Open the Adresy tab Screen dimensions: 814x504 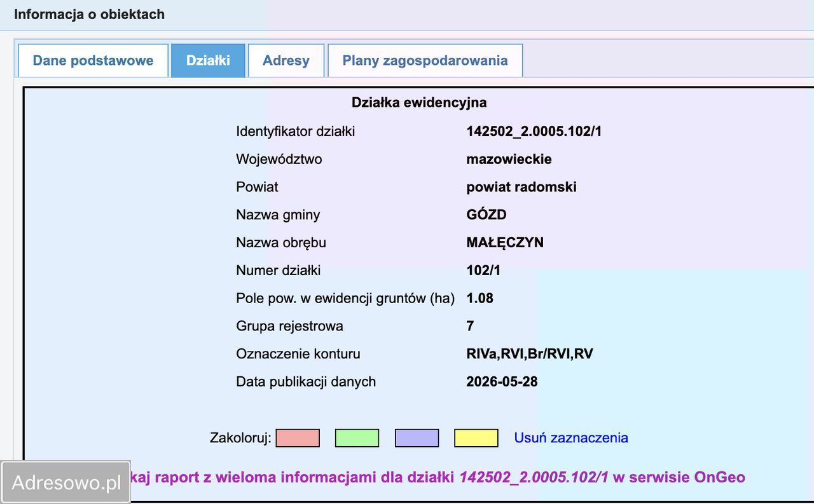[286, 61]
